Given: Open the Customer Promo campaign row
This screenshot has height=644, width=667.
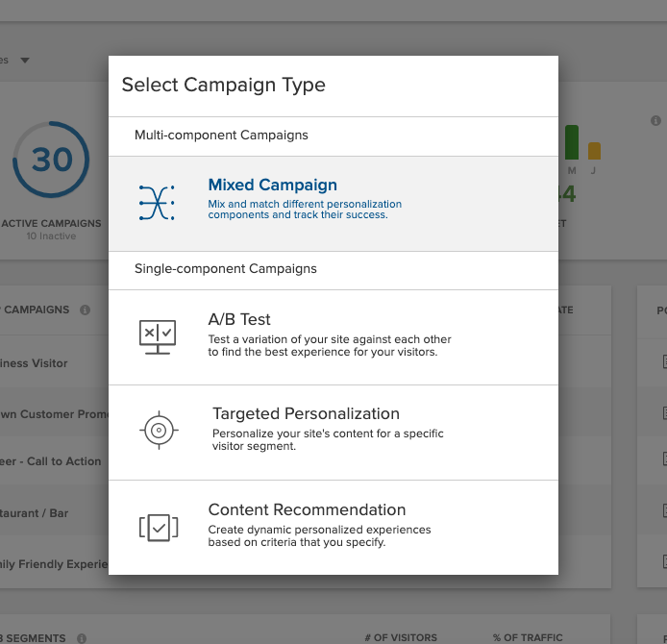Looking at the screenshot, I should pyautogui.click(x=55, y=414).
